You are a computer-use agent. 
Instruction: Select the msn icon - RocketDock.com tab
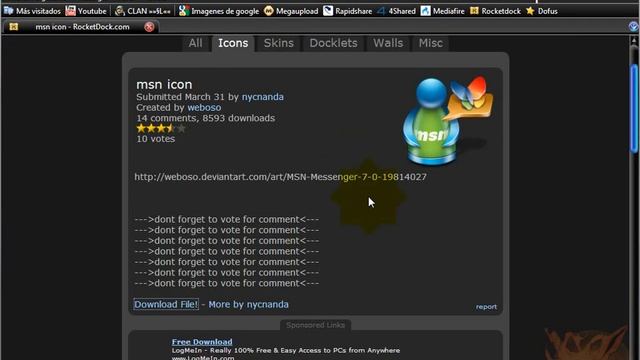82,27
